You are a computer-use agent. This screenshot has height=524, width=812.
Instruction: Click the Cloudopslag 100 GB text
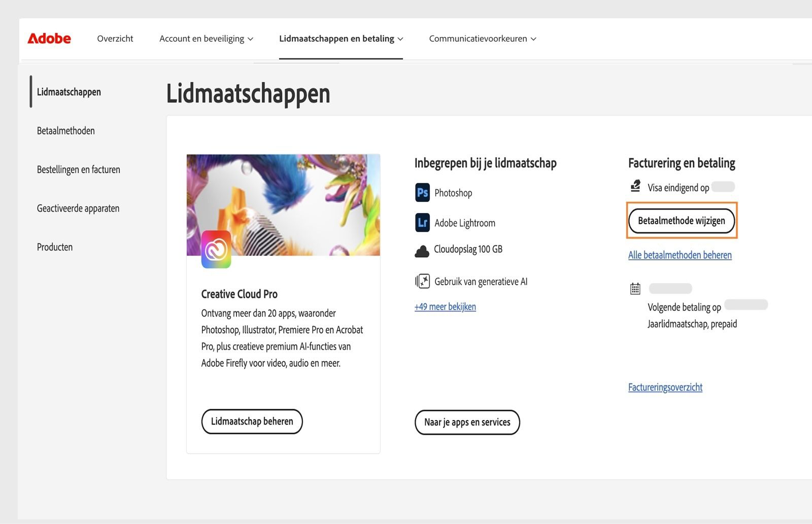(468, 249)
